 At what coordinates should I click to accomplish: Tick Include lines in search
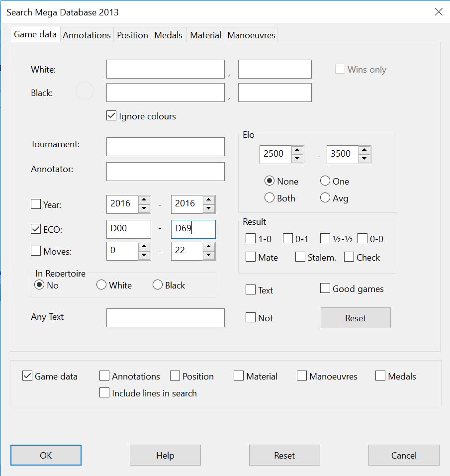[x=104, y=393]
